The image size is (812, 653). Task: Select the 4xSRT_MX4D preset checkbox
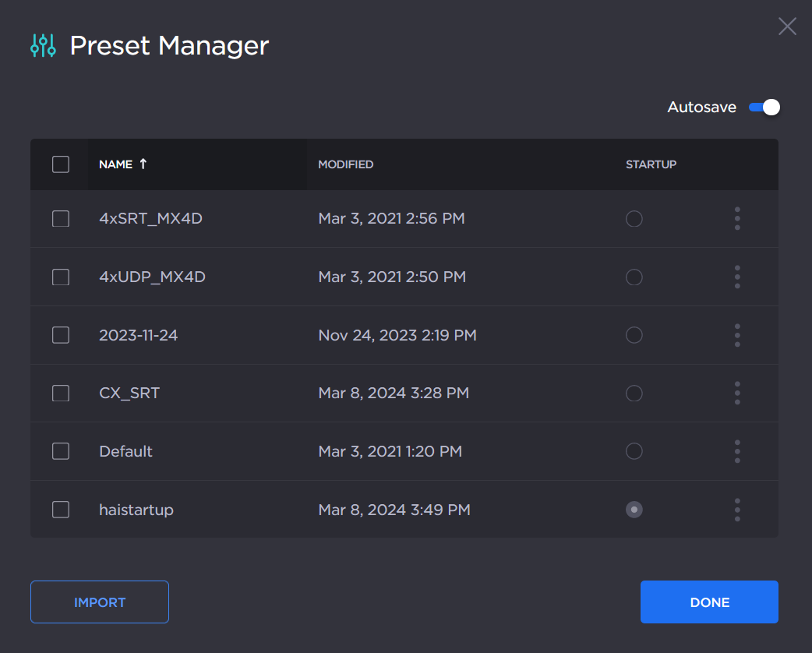coord(61,219)
